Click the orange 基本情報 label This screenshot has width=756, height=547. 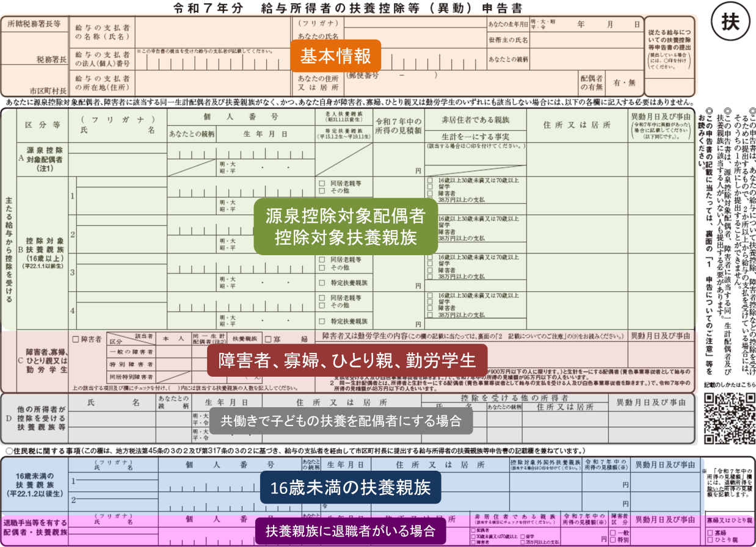[x=335, y=57]
